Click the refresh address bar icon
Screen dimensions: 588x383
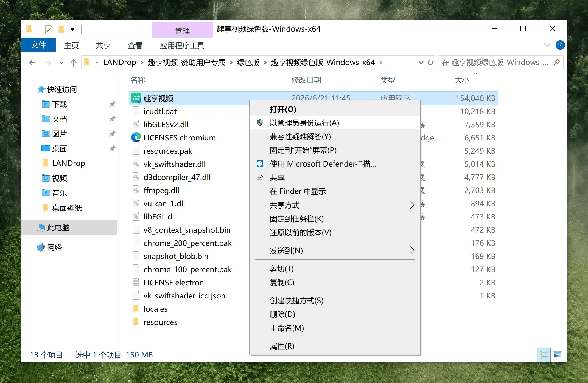[x=430, y=63]
